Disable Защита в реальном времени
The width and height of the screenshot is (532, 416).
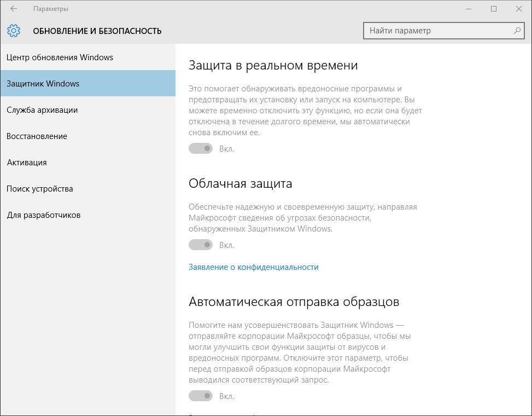(x=200, y=148)
